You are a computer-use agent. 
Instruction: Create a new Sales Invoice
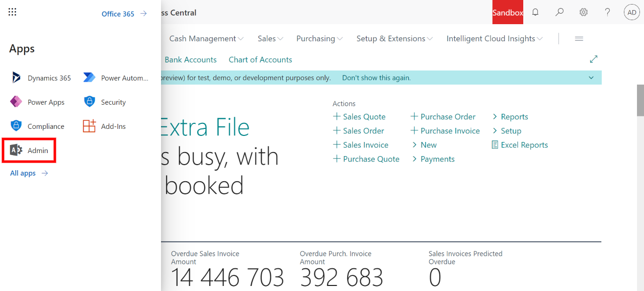[361, 145]
